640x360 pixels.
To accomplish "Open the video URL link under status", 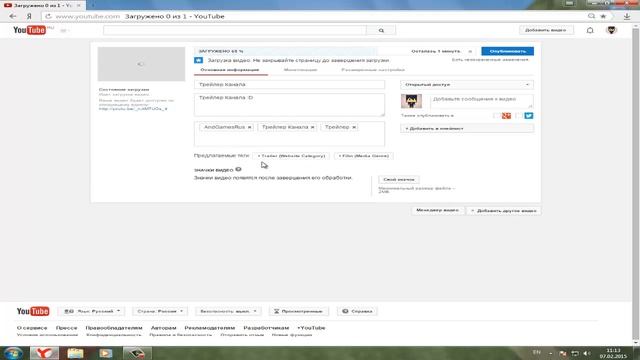I will (133, 109).
